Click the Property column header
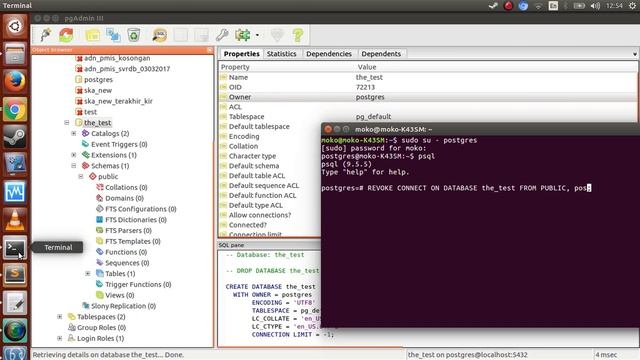 [x=235, y=67]
